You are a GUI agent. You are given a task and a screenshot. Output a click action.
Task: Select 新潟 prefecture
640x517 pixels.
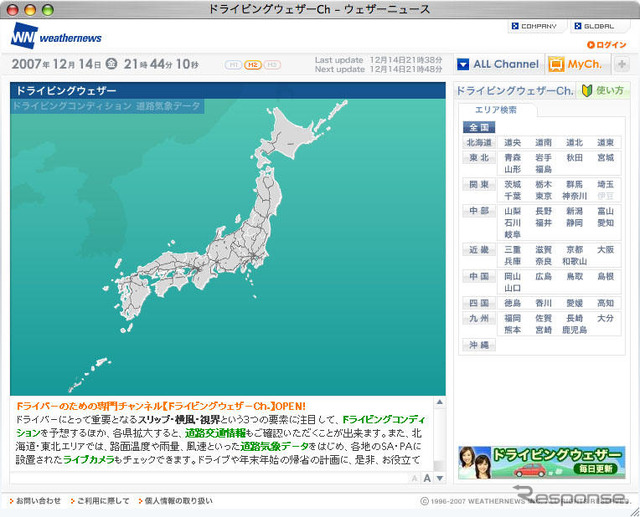574,211
